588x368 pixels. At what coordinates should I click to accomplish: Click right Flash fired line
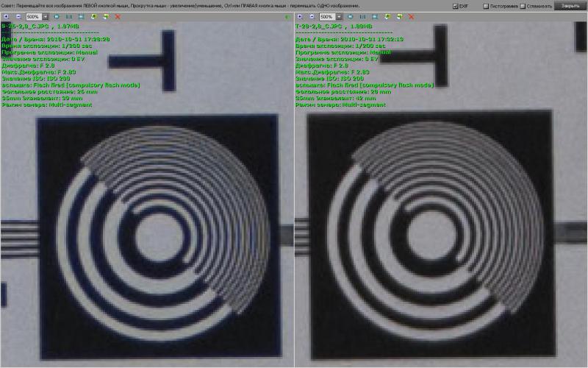point(365,85)
